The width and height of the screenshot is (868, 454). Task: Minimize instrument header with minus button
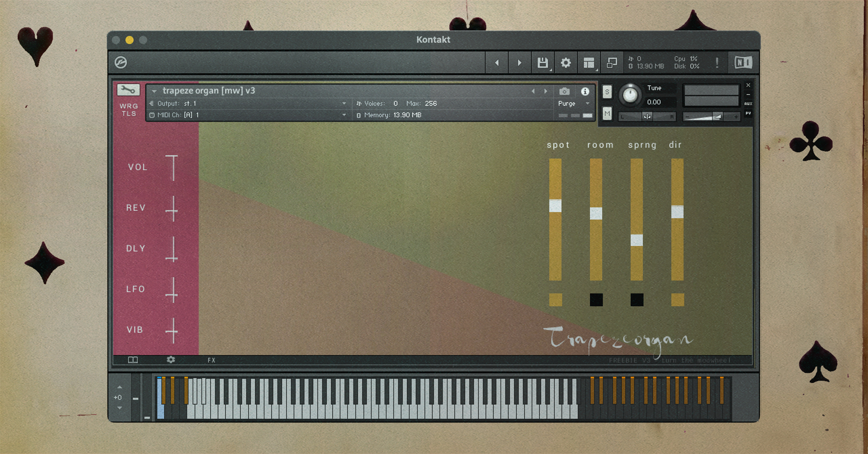748,95
